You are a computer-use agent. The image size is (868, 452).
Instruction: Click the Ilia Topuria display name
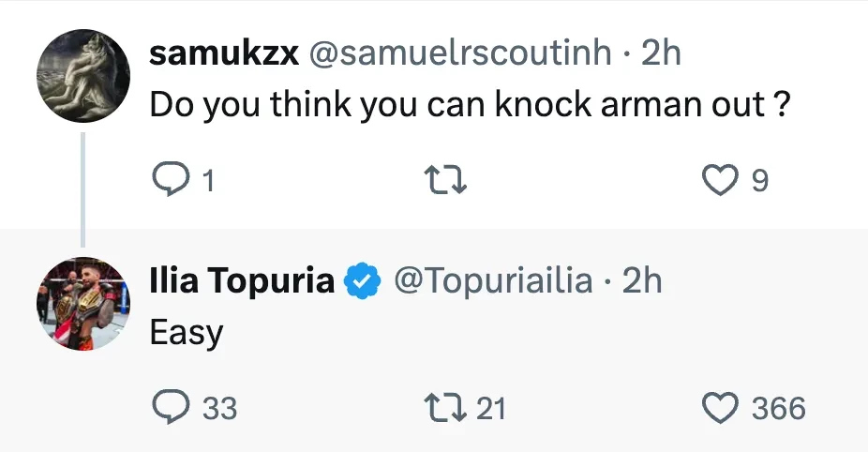click(242, 281)
